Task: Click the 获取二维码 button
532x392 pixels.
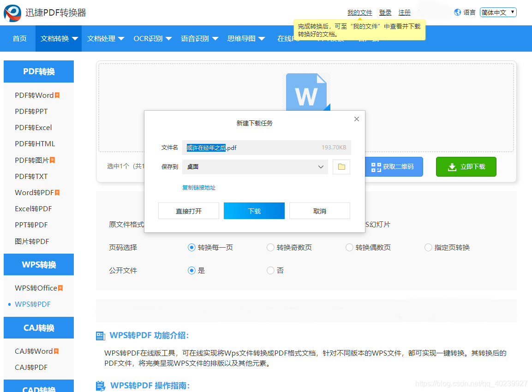Action: (394, 166)
